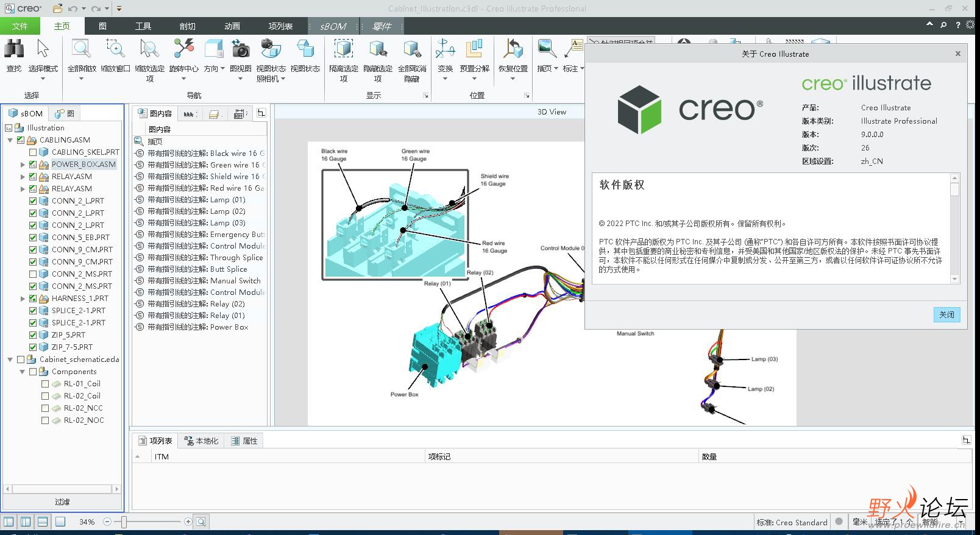
Task: Click the zoom-fit magnifier in status bar
Action: pos(201,522)
